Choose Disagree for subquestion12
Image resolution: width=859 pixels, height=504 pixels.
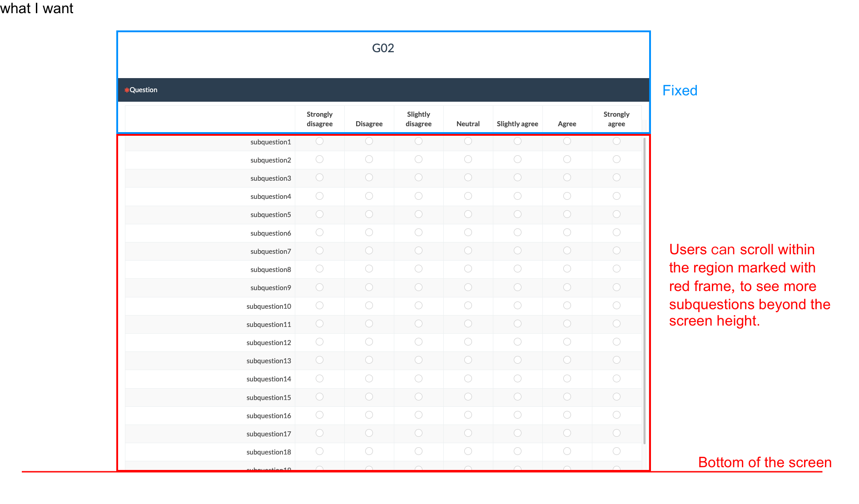(369, 342)
